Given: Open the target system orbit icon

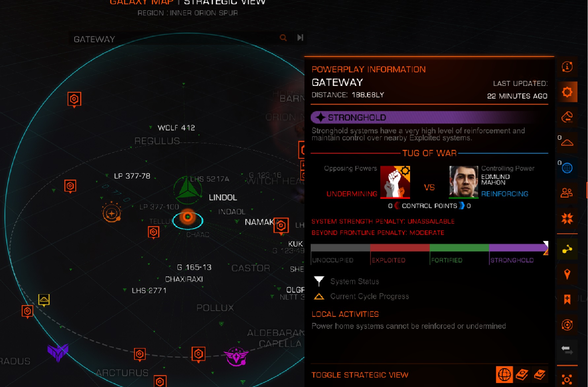Looking at the screenshot, I should coord(567,325).
